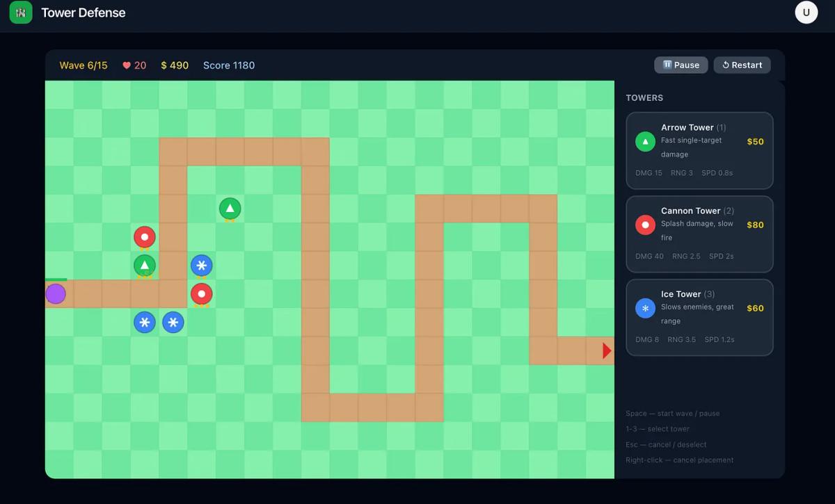Select the Ice Tower icon in the panel

(x=645, y=308)
